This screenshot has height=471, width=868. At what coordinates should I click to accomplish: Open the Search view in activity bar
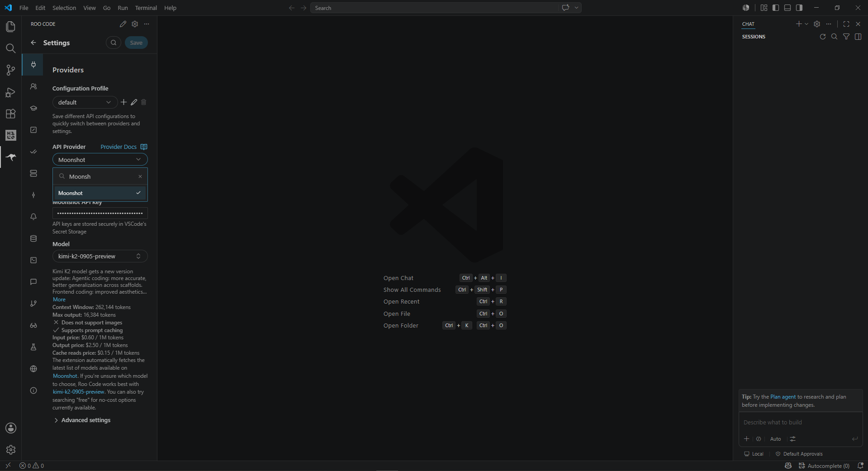(11, 48)
